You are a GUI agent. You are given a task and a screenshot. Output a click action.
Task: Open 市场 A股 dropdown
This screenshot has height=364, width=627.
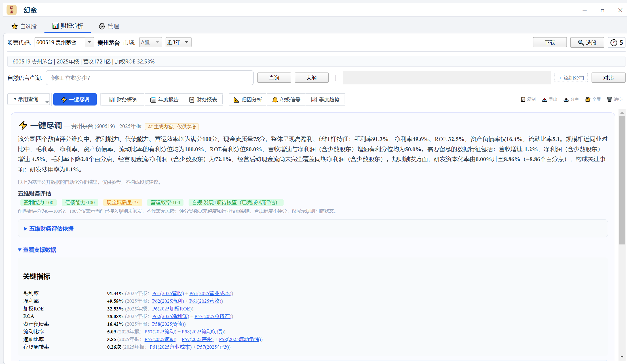tap(150, 42)
